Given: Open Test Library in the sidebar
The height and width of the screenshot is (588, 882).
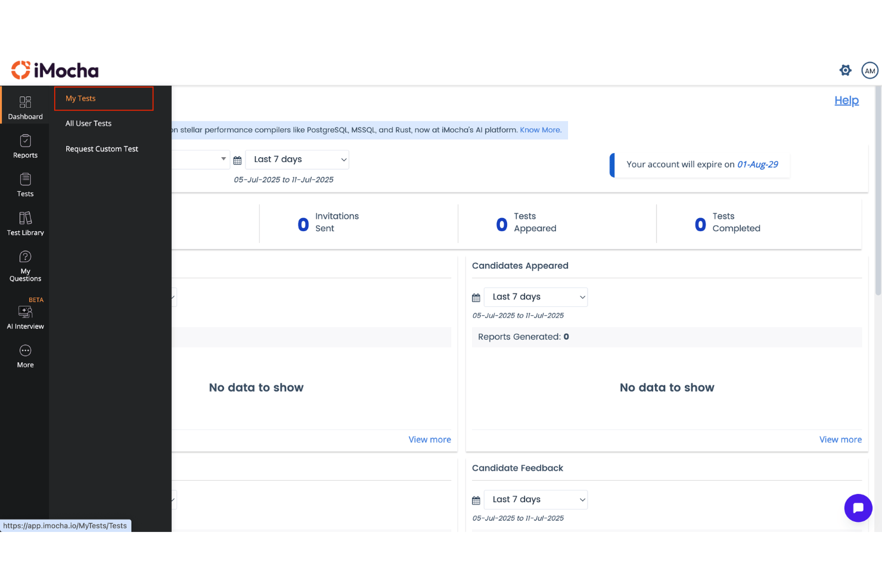Looking at the screenshot, I should pyautogui.click(x=25, y=225).
